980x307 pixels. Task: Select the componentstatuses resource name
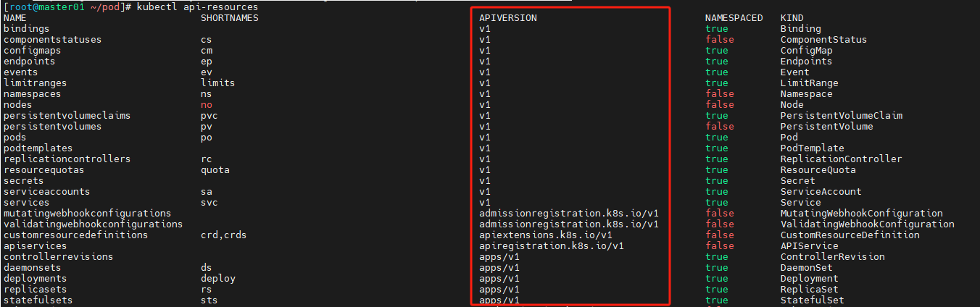pos(53,39)
